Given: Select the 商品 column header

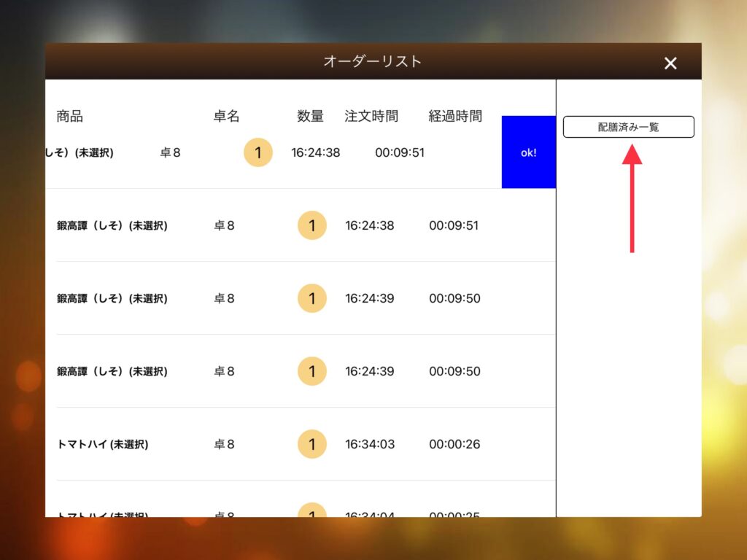Looking at the screenshot, I should click(69, 116).
